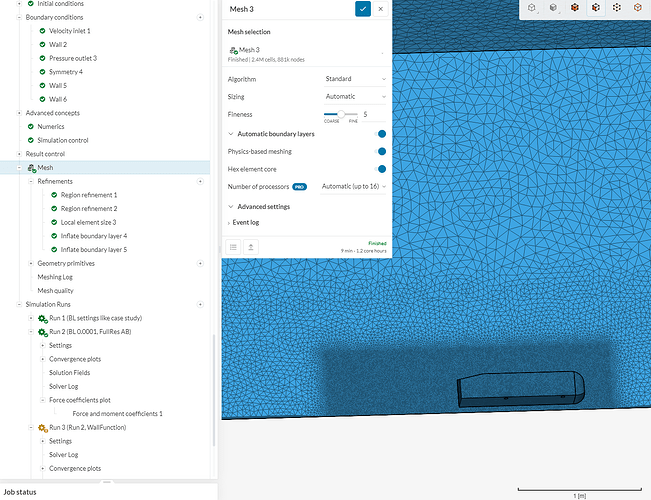Close the Mesh 3 panel
Screen dimensions: 651x500
(x=380, y=9)
